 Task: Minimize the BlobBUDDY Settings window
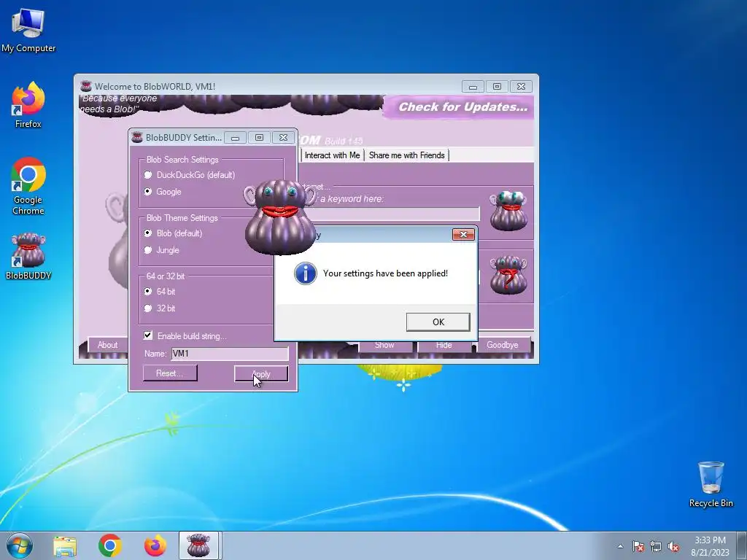[x=236, y=138]
